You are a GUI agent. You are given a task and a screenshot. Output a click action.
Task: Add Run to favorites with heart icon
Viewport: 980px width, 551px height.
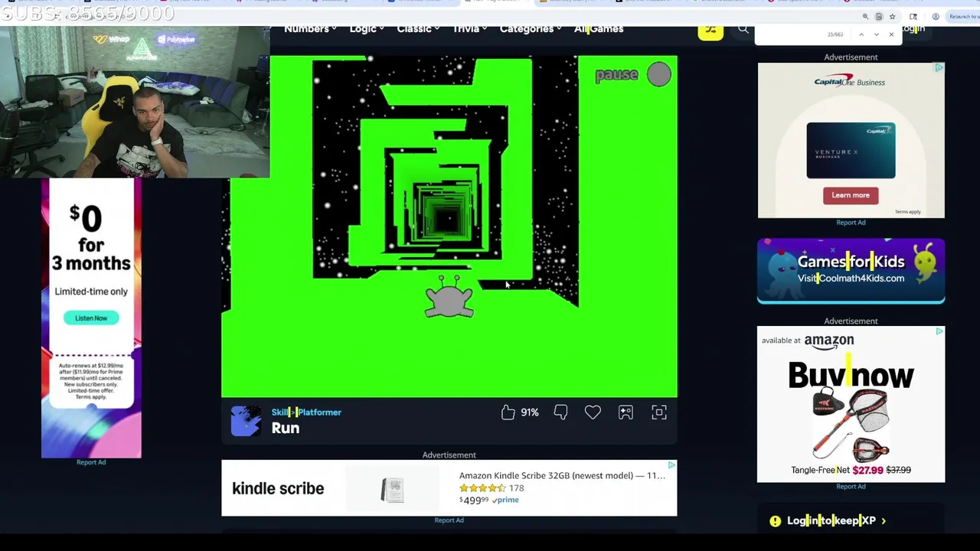(593, 412)
